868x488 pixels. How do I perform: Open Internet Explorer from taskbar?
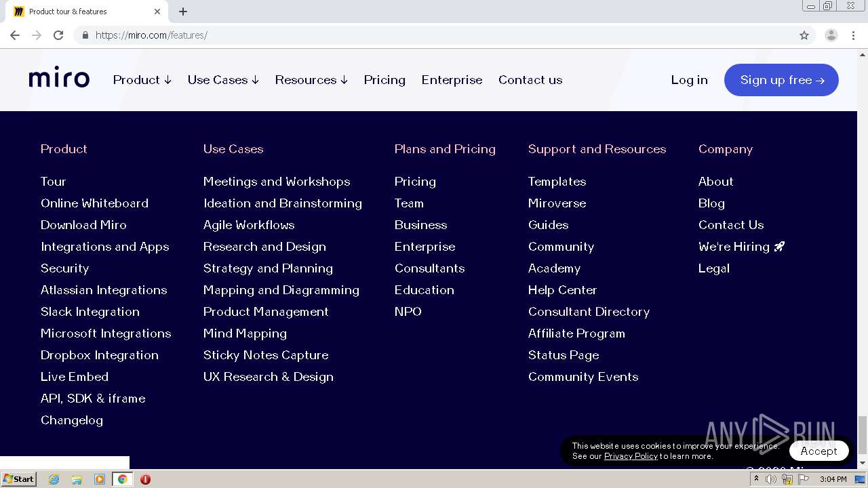point(54,479)
